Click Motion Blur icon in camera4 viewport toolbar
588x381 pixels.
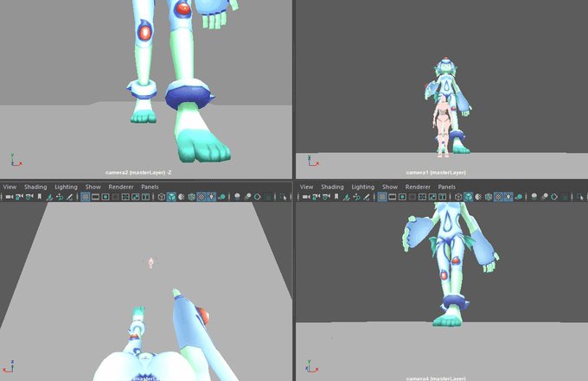[x=545, y=197]
